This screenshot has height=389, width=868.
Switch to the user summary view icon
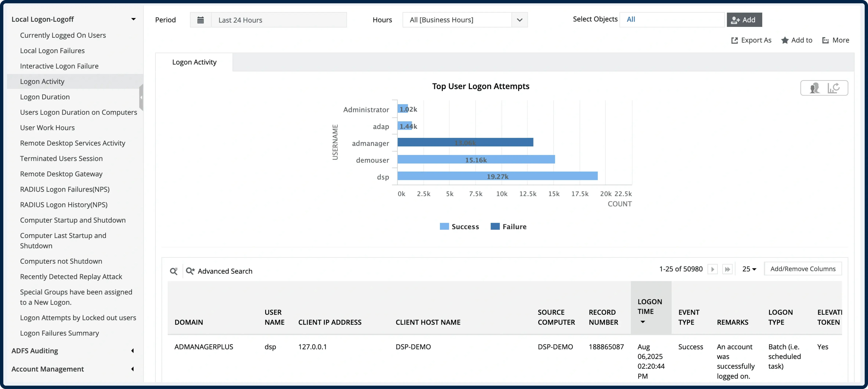coord(815,88)
